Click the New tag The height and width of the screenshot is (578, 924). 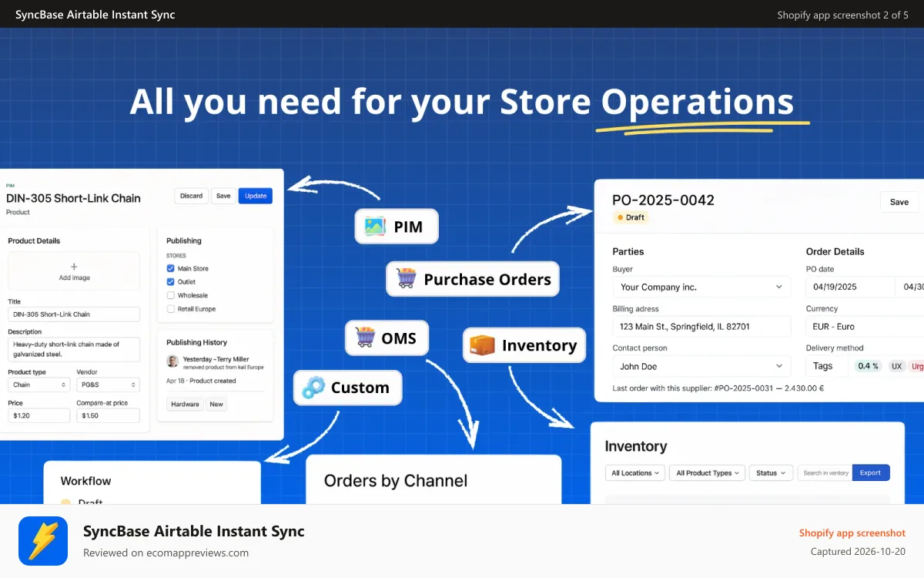click(x=216, y=404)
